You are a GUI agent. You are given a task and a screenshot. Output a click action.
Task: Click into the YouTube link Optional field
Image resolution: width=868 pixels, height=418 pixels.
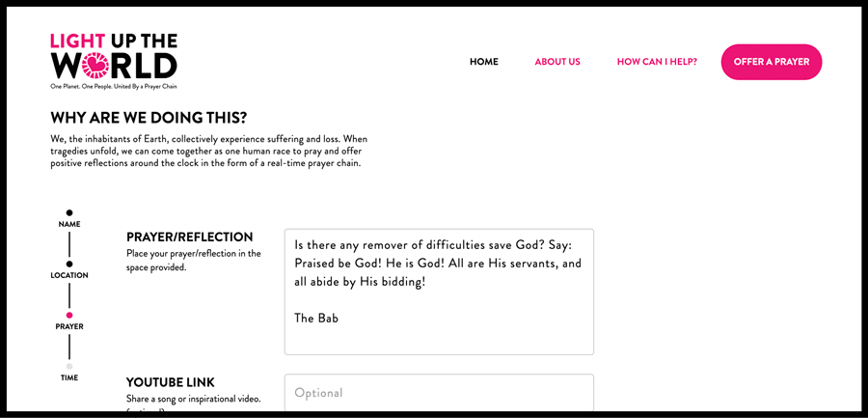pos(439,393)
